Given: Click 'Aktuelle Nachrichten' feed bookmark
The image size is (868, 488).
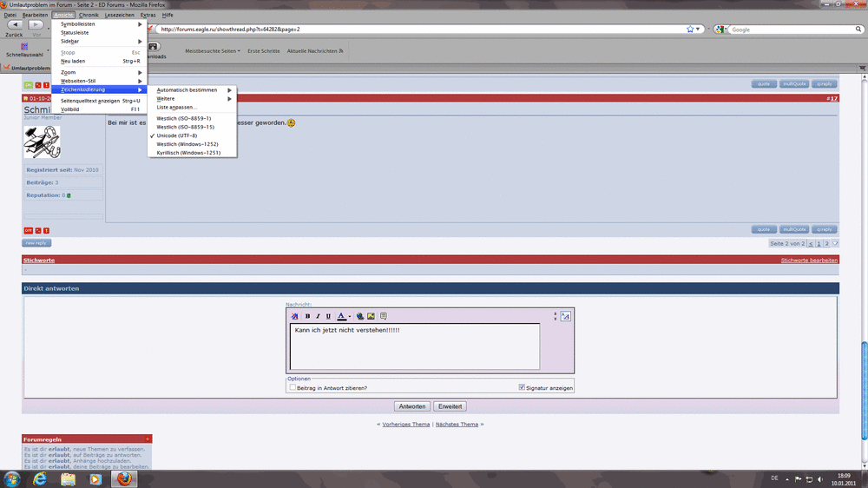Looking at the screenshot, I should pos(315,51).
